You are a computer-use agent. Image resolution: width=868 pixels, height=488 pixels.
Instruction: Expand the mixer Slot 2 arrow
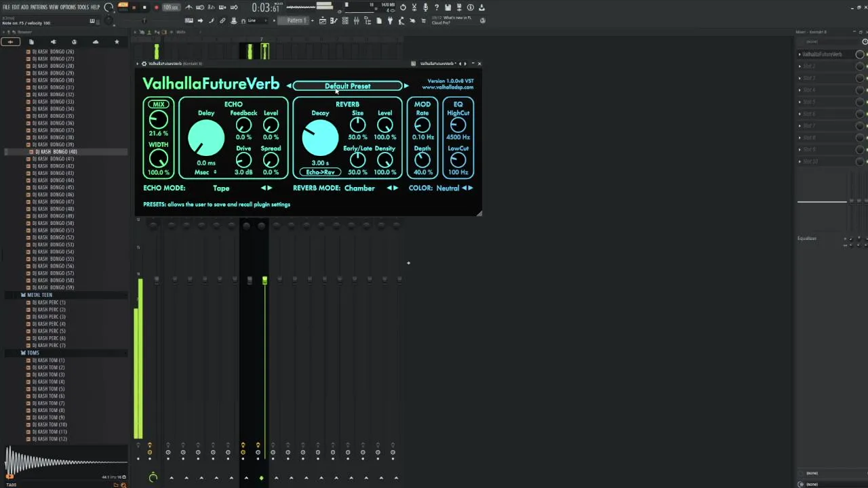800,66
